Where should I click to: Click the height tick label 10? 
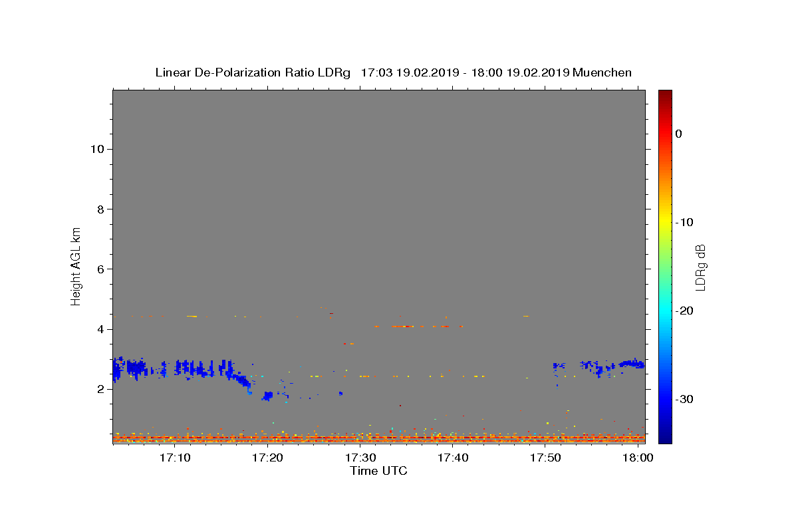pos(96,149)
